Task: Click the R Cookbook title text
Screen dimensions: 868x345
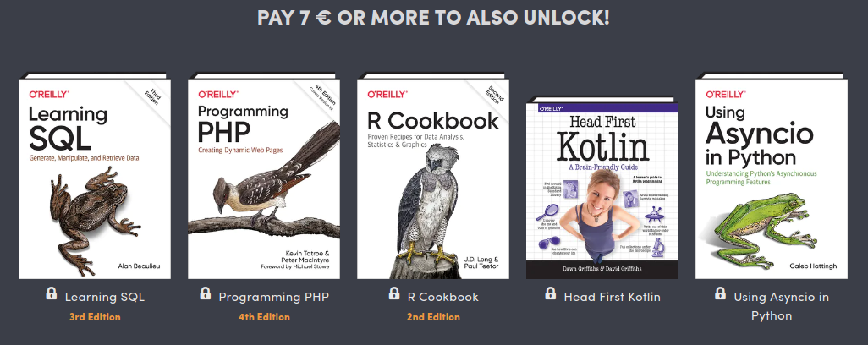Action: coord(442,297)
